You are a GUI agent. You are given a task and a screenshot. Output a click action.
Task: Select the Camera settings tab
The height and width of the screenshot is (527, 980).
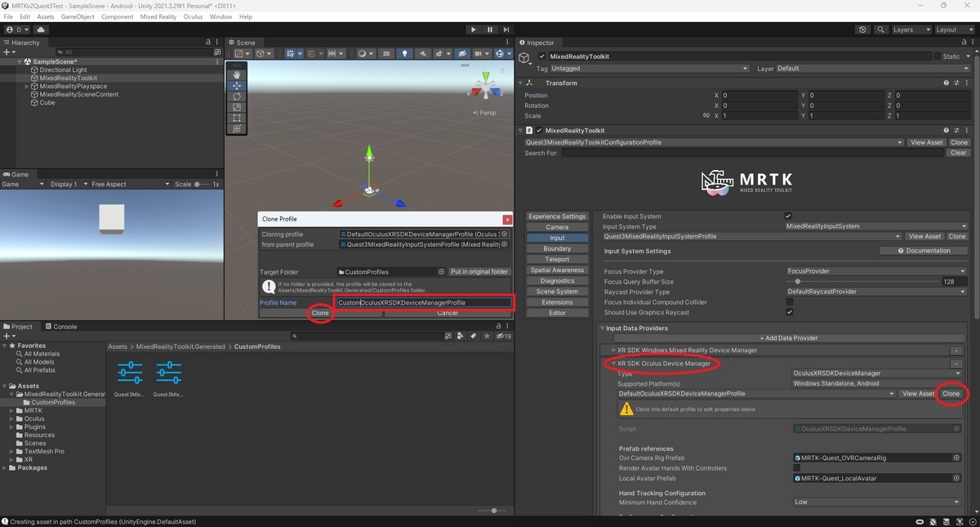(x=557, y=227)
